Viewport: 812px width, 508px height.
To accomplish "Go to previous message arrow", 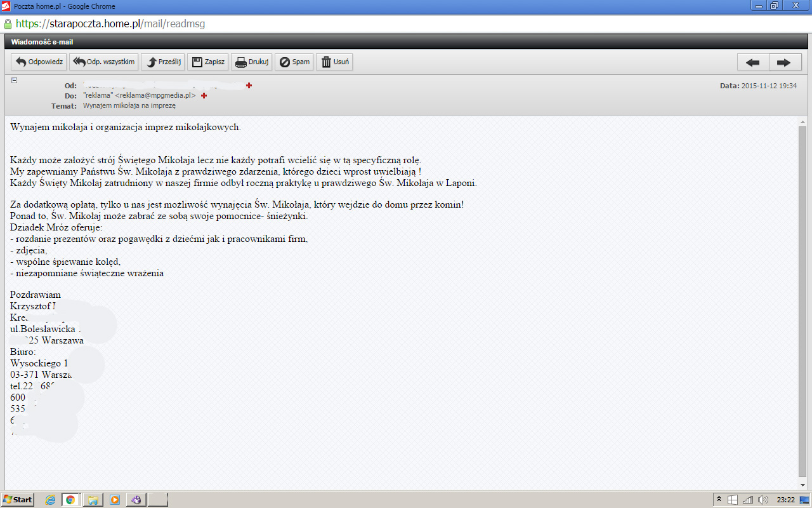I will click(x=753, y=62).
